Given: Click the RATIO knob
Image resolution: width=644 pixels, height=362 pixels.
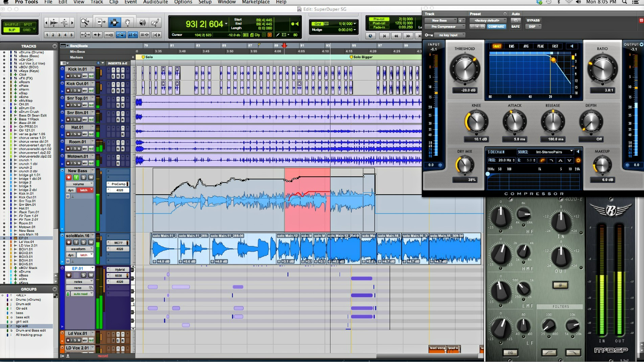Looking at the screenshot, I should (x=602, y=68).
